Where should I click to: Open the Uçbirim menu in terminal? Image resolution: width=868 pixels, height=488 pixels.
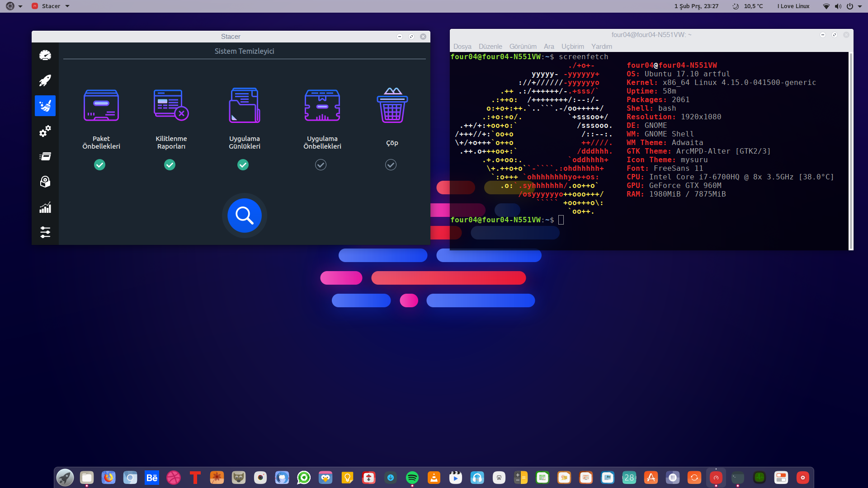(x=572, y=47)
